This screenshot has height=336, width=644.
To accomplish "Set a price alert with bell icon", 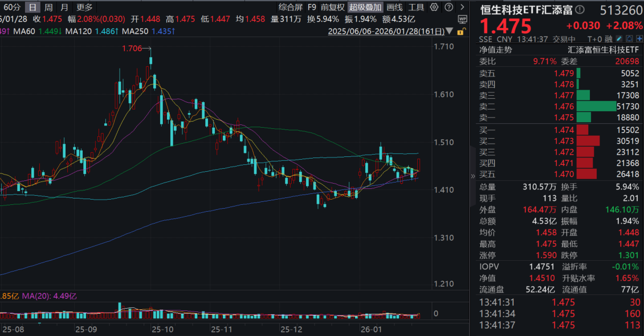I will click(629, 39).
